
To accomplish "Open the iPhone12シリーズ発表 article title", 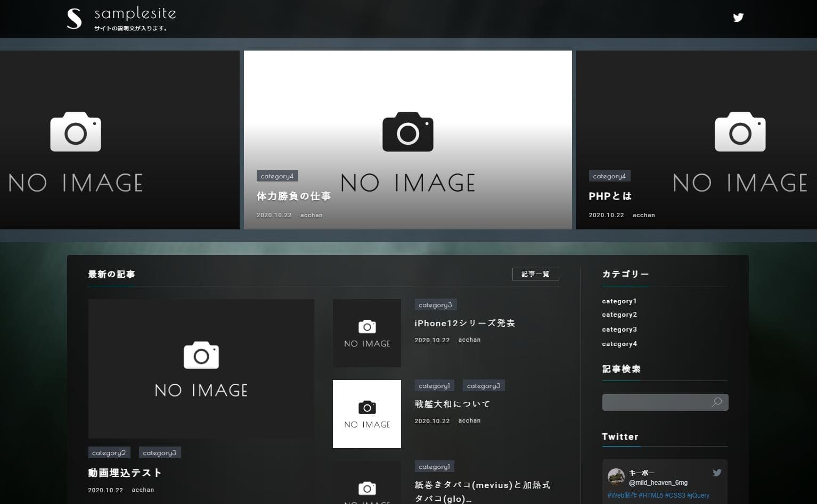I will [x=465, y=323].
